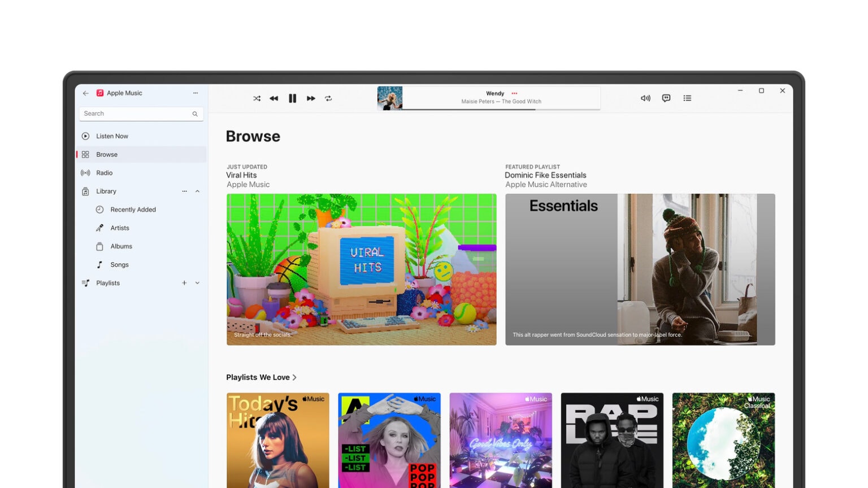
Task: Open the Viral Hits playlist artwork
Action: click(x=361, y=269)
